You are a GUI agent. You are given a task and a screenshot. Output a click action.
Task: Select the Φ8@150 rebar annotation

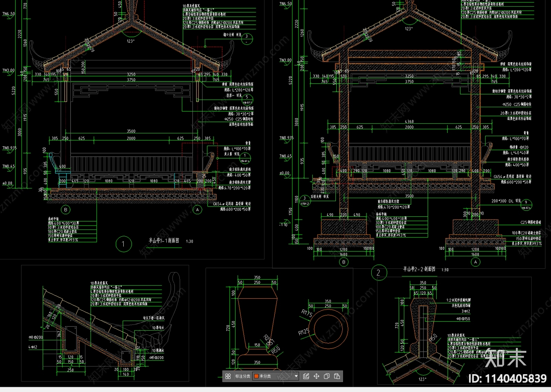coord(463,319)
